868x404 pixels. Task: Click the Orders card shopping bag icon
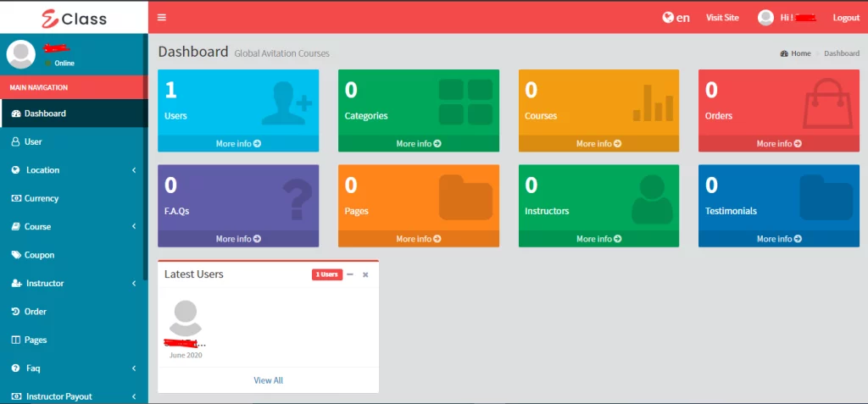coord(828,103)
